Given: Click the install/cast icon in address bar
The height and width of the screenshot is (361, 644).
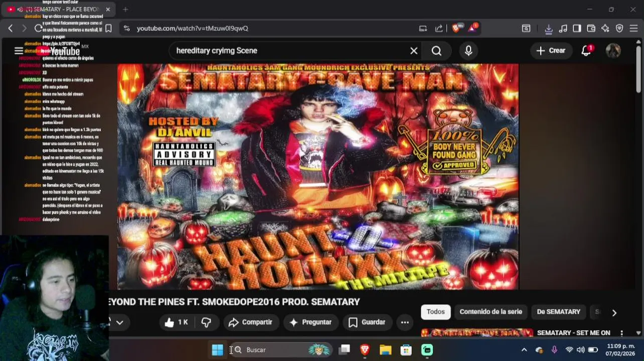Looking at the screenshot, I should coord(423,29).
